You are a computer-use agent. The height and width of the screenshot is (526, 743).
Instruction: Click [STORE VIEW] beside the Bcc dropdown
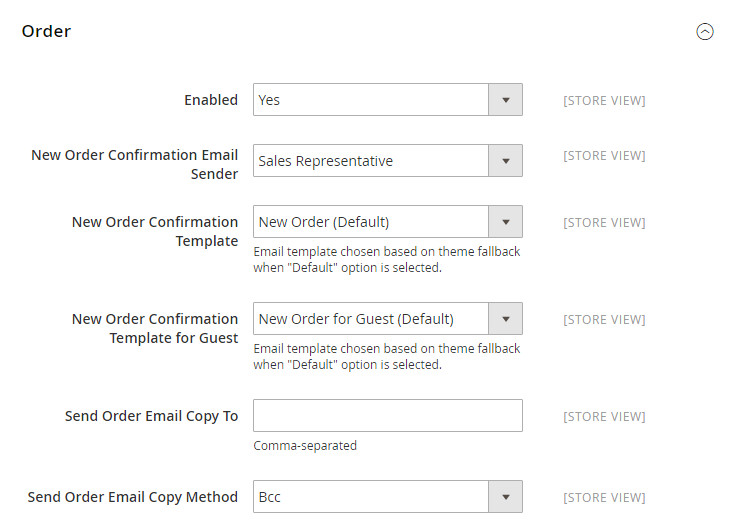pyautogui.click(x=604, y=496)
